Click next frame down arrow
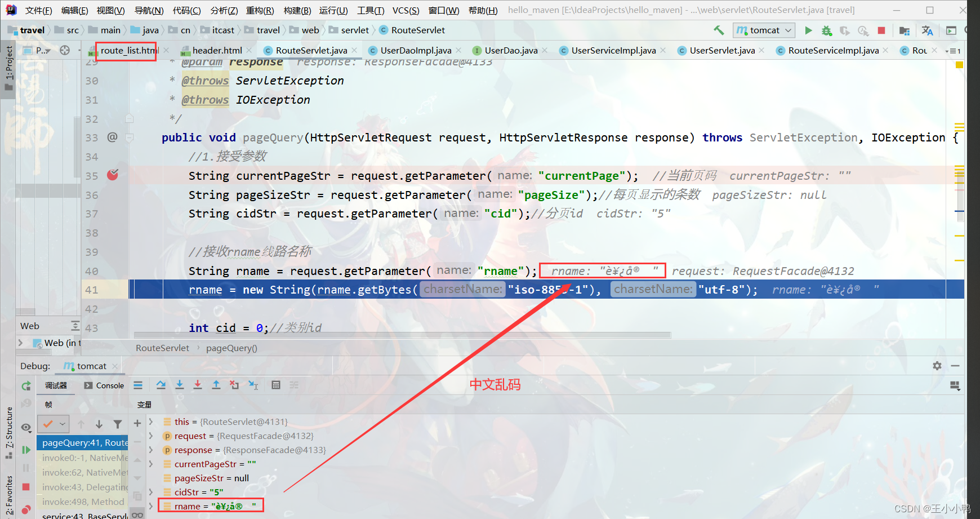 (x=99, y=424)
